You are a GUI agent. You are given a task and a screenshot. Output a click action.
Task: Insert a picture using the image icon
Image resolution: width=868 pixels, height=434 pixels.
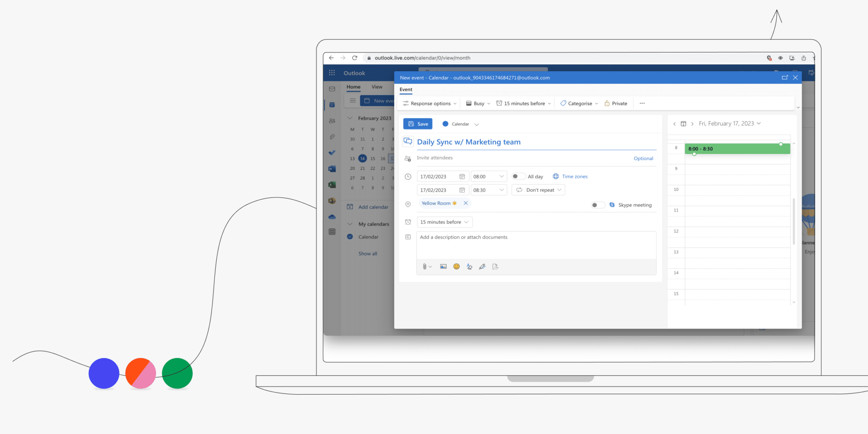pos(443,267)
